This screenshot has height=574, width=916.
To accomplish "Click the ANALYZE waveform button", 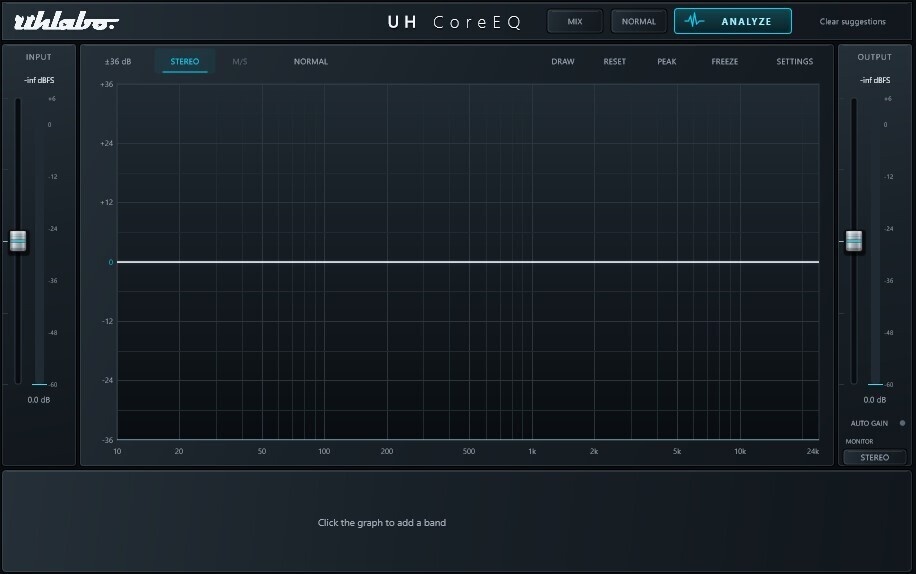I will tap(733, 22).
